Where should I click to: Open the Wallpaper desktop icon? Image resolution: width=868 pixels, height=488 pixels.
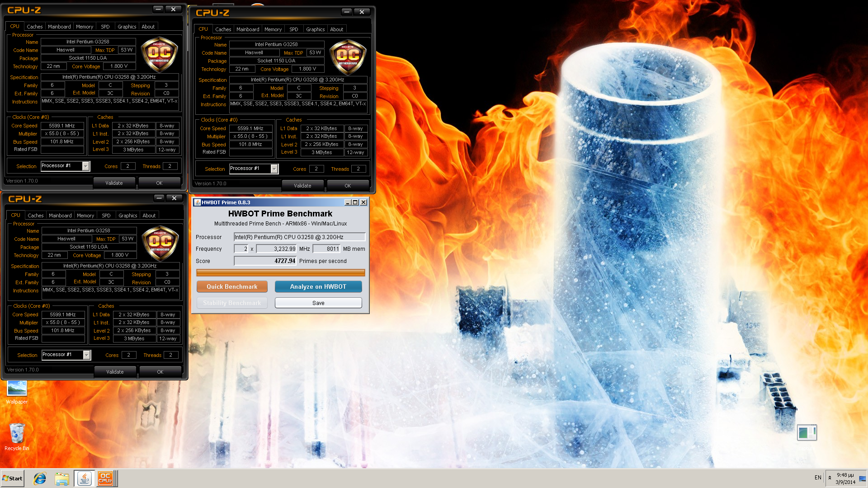(17, 392)
